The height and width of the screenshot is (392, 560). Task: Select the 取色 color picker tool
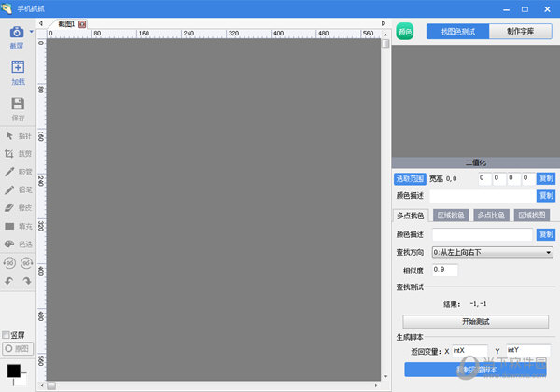point(19,171)
